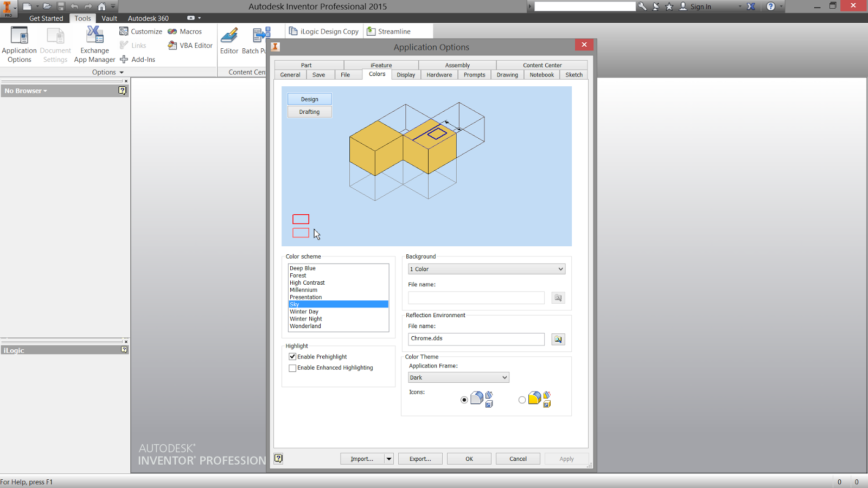Screen dimensions: 868x488
Task: Switch to the Hardware tab
Action: (x=439, y=74)
